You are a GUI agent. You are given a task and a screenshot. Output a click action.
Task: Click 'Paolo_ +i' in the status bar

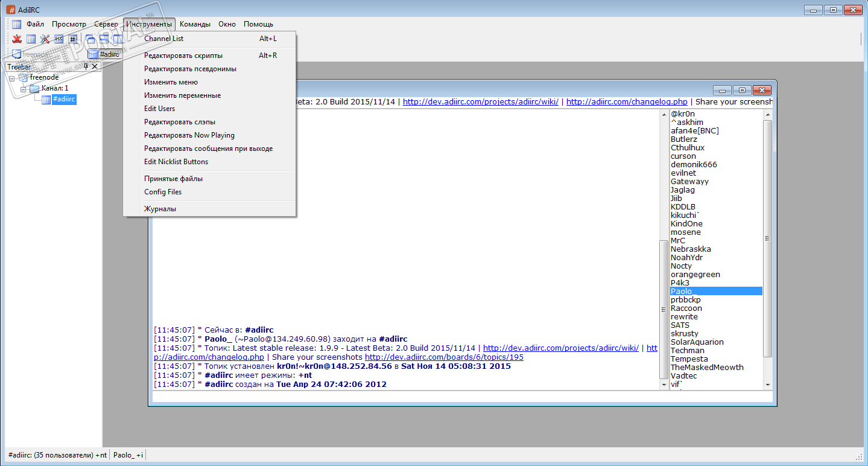pos(128,455)
